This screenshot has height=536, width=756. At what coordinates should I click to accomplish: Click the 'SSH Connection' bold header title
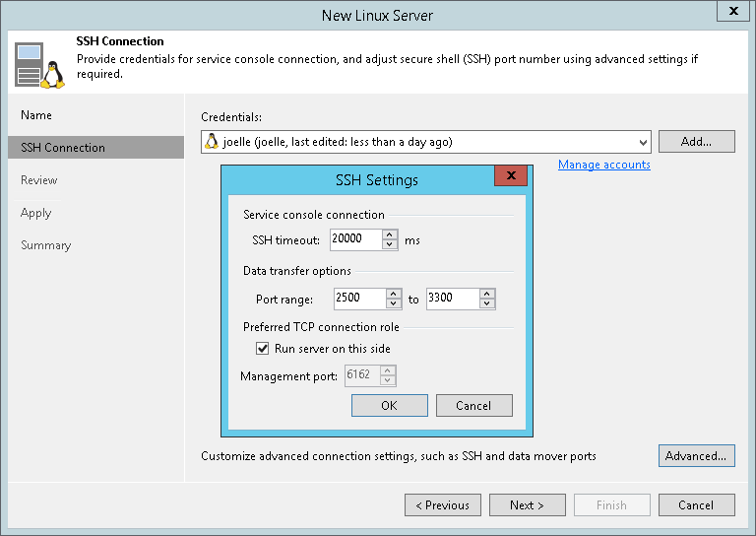tap(120, 41)
